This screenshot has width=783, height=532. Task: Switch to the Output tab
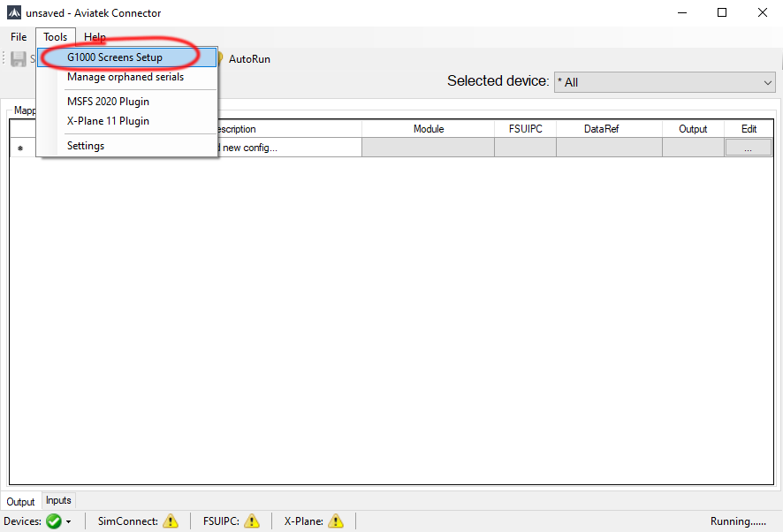(21, 501)
